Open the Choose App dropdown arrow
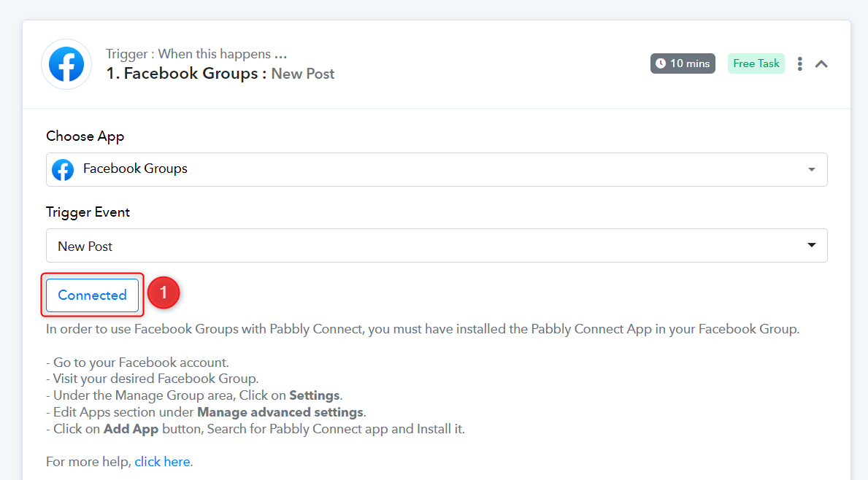Image resolution: width=868 pixels, height=480 pixels. 812,170
